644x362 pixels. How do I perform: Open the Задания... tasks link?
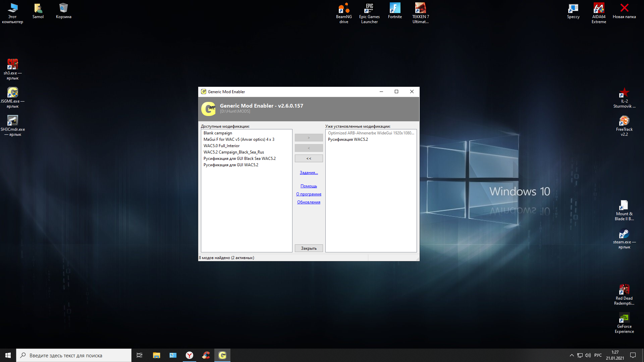(309, 173)
